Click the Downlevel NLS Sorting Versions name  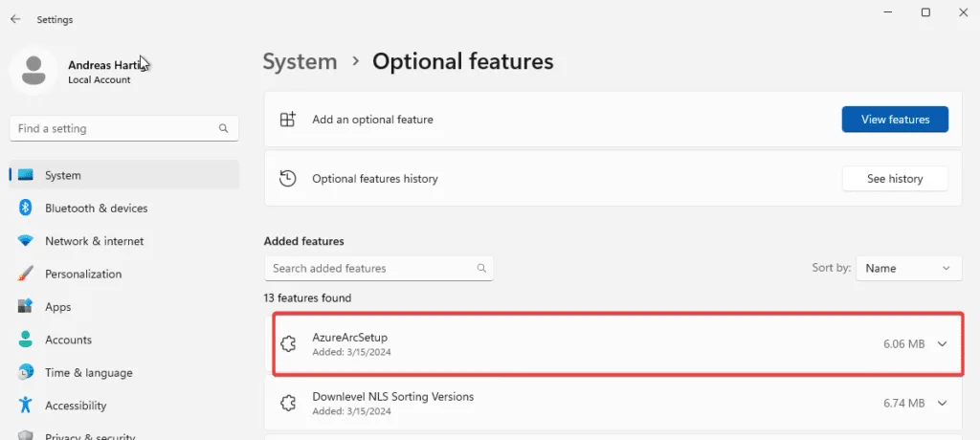[393, 397]
